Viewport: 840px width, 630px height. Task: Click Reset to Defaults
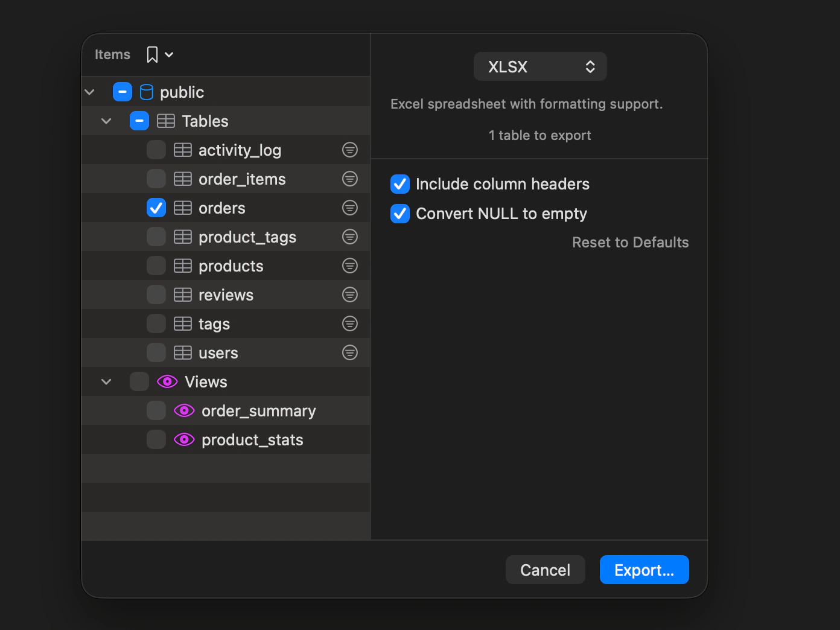[631, 243]
